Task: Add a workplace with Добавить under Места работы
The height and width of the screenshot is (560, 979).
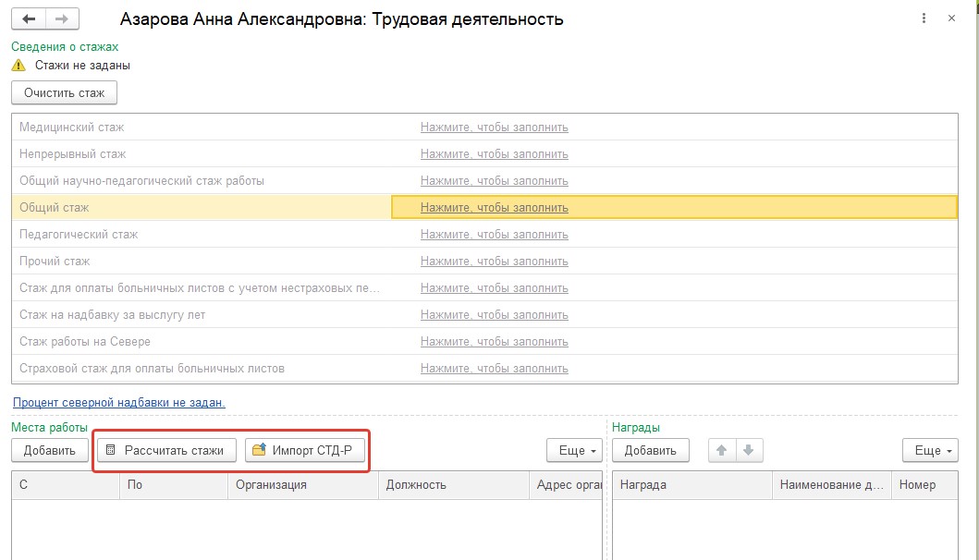Action: pos(50,450)
